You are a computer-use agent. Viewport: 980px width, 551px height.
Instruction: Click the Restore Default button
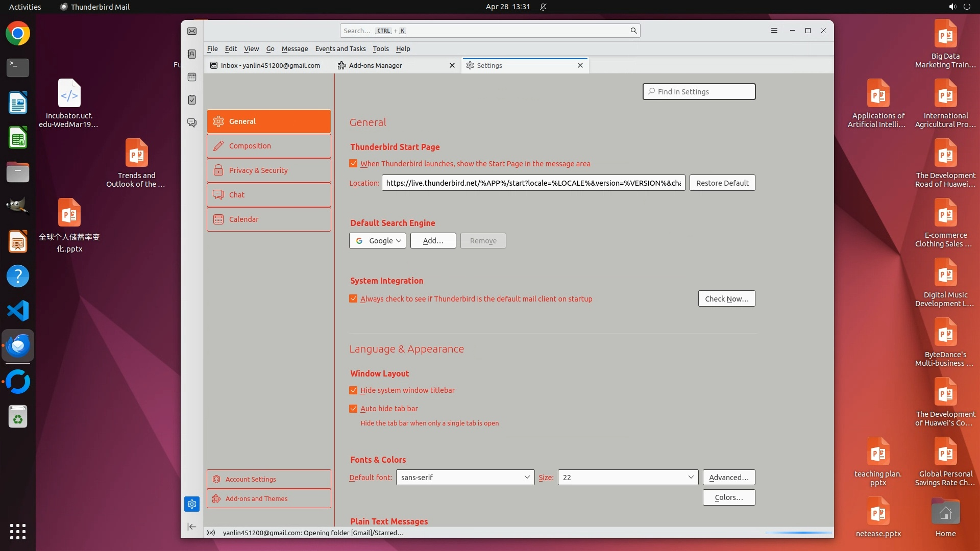click(x=722, y=183)
